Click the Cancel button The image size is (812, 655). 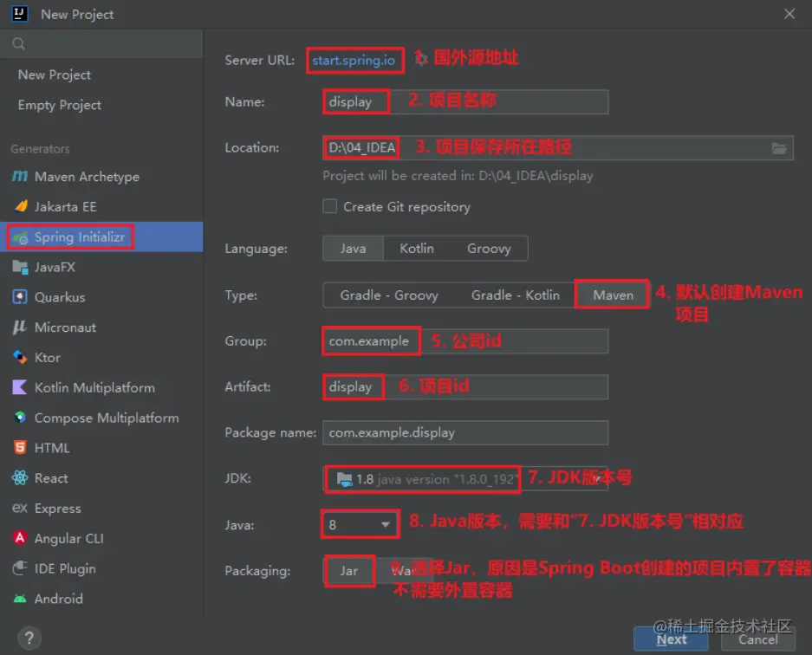[x=757, y=639]
